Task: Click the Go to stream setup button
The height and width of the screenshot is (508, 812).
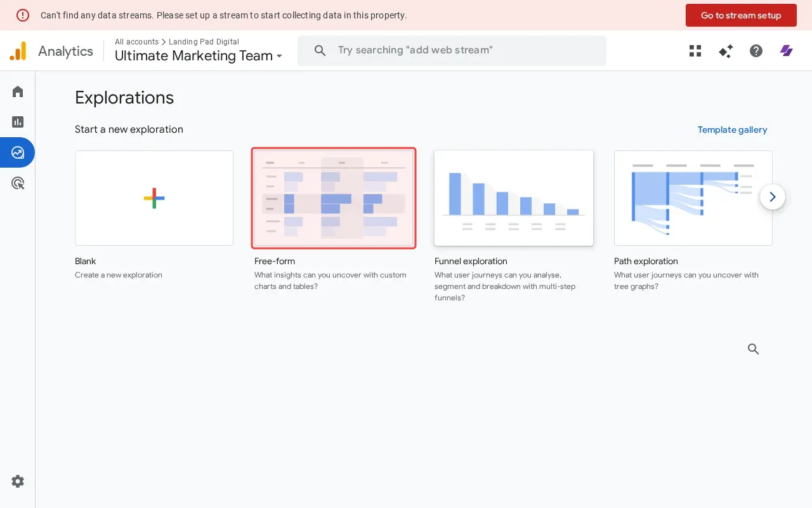Action: [x=741, y=15]
